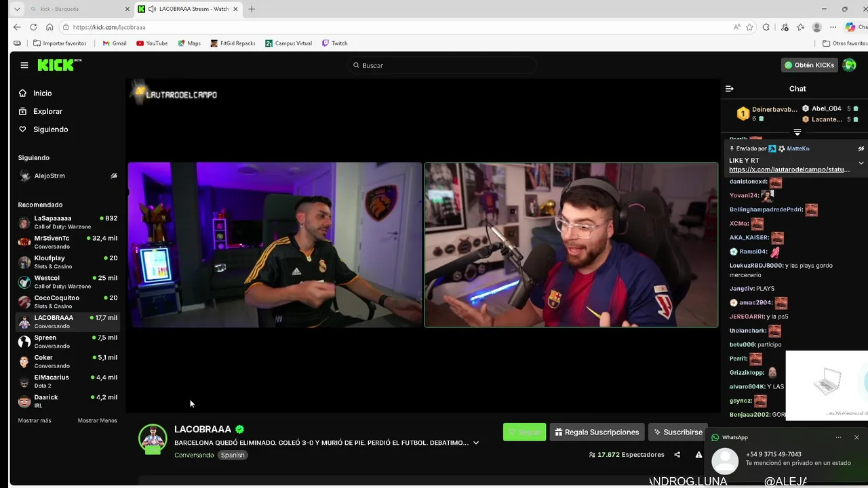
Task: Open the Maps bookmark
Action: pos(189,43)
